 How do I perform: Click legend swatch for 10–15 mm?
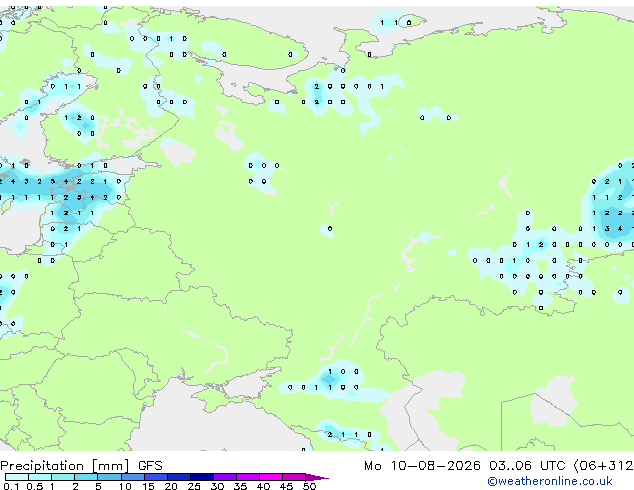pyautogui.click(x=132, y=477)
